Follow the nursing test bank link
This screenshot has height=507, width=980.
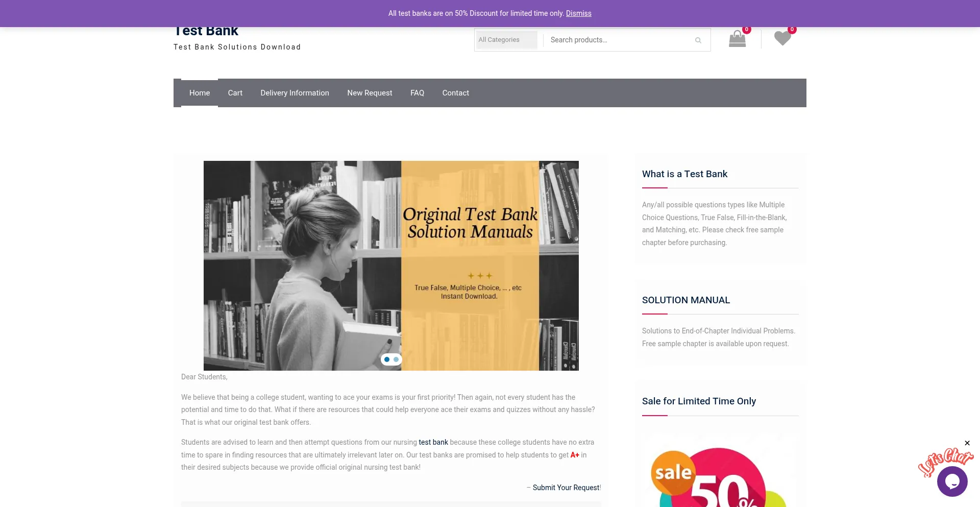(433, 442)
